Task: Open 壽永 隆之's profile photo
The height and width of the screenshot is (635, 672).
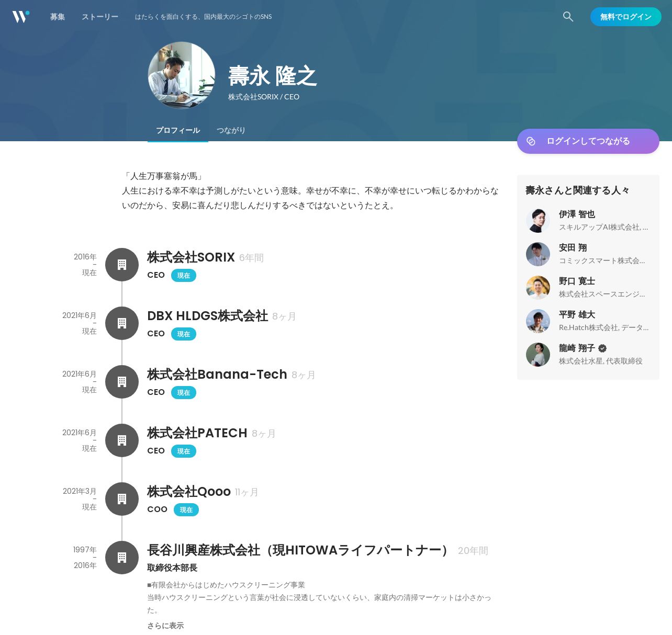Action: tap(182, 75)
